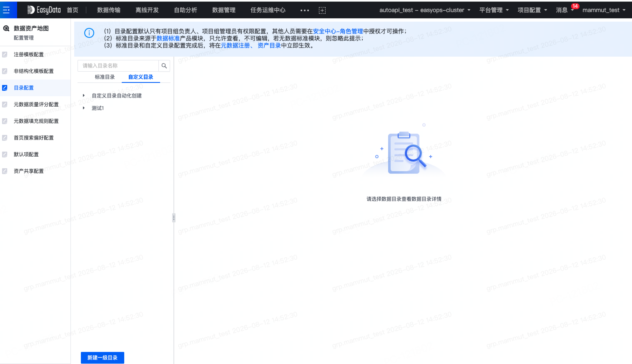Click the 数据资产地图 search icon
632x364 pixels.
[6, 28]
